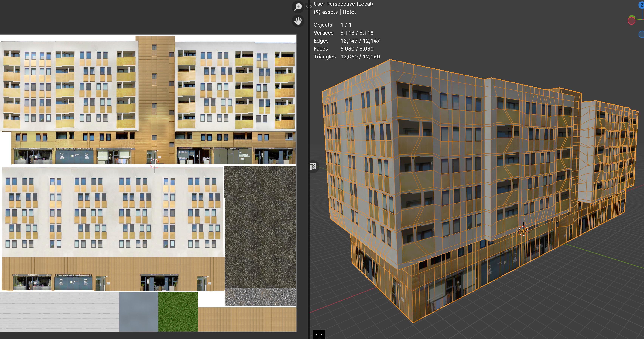The width and height of the screenshot is (644, 339).
Task: Click the mesh cage icon at viewport bottom
Action: (x=319, y=336)
